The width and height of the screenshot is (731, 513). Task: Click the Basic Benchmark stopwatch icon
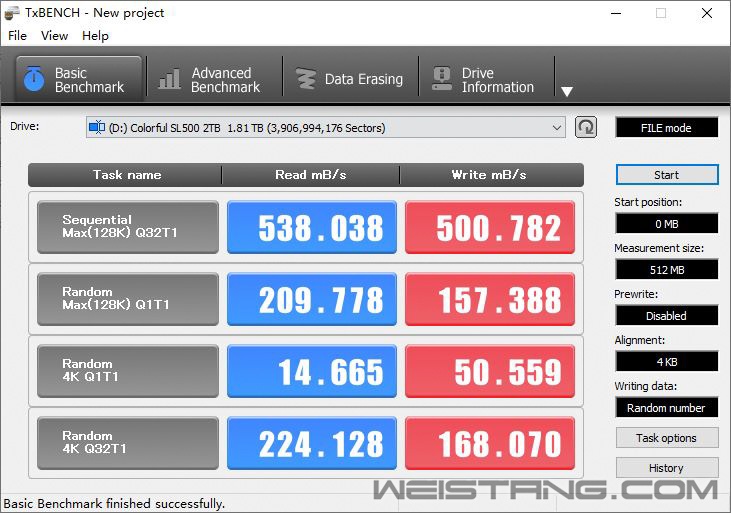click(33, 80)
